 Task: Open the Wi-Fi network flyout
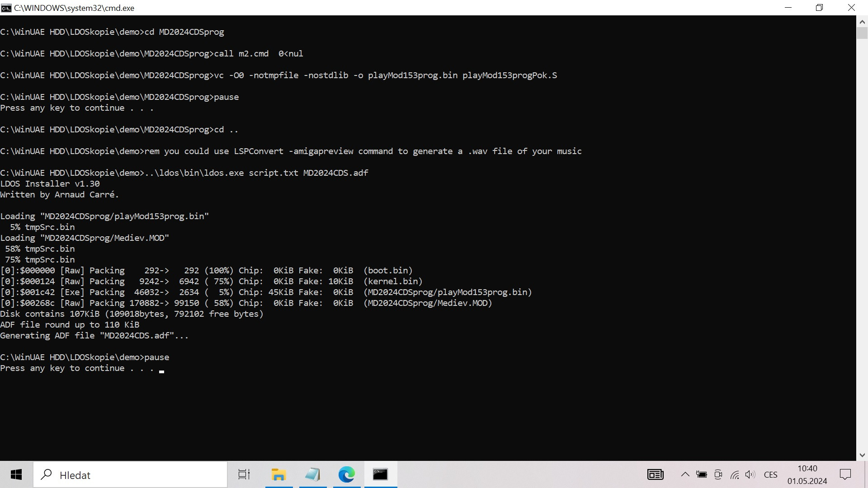pyautogui.click(x=735, y=474)
